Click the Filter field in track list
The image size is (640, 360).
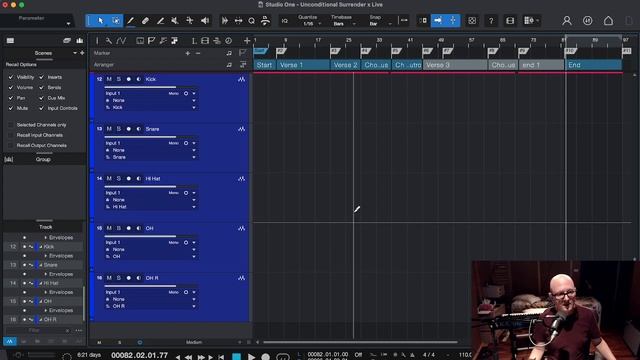click(34, 330)
